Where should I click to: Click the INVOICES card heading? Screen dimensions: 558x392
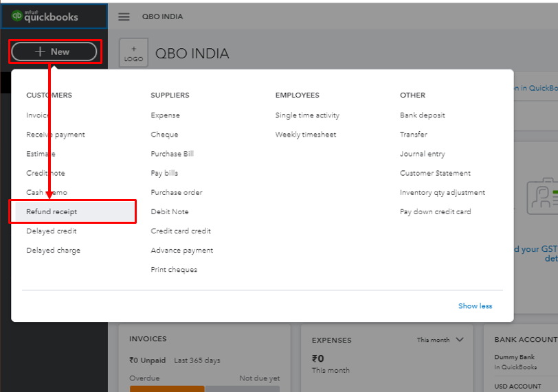(x=148, y=338)
